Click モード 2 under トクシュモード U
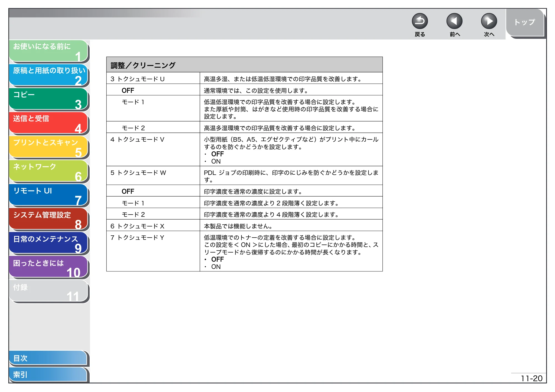This screenshot has width=555, height=392. coord(133,128)
